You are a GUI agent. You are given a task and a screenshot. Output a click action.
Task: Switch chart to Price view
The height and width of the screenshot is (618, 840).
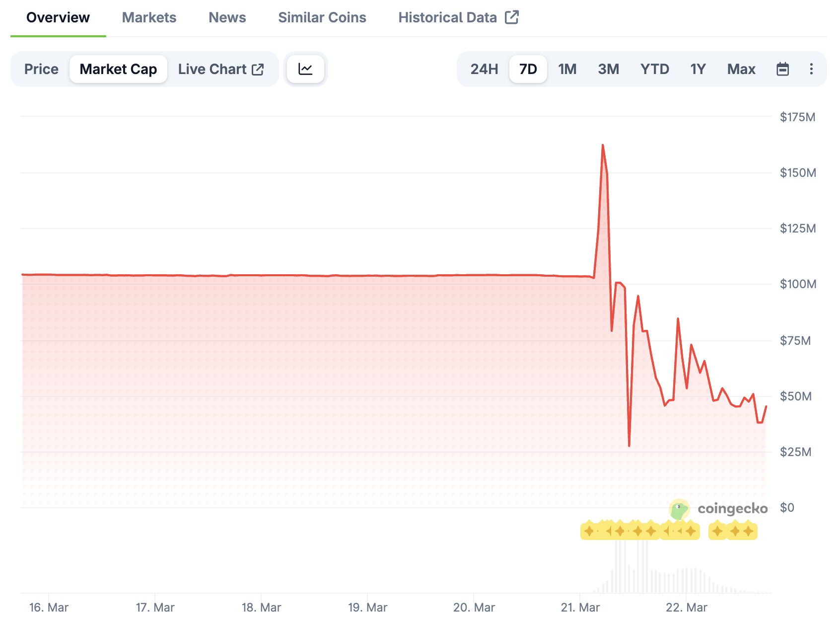tap(41, 69)
